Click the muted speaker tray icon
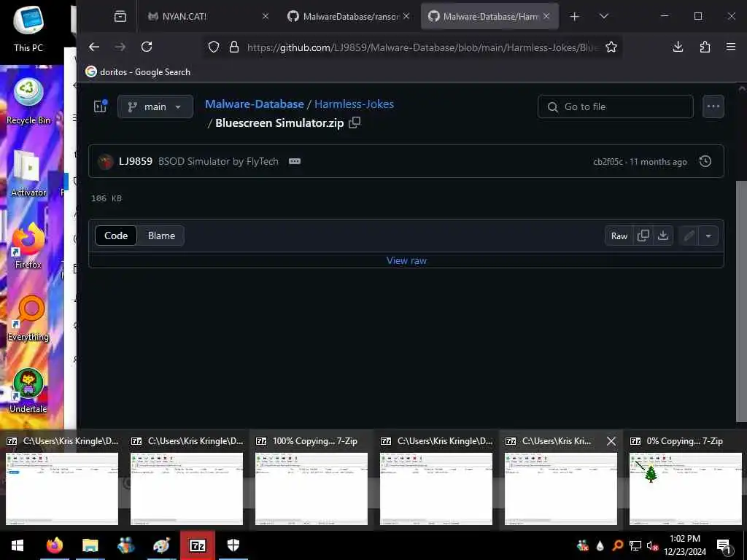Viewport: 747px width, 560px height. 653,545
